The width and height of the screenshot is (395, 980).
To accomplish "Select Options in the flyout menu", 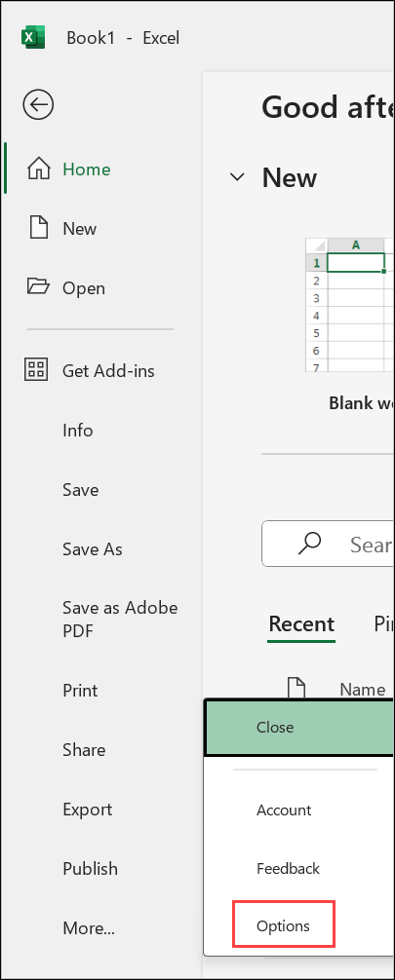I will [284, 925].
